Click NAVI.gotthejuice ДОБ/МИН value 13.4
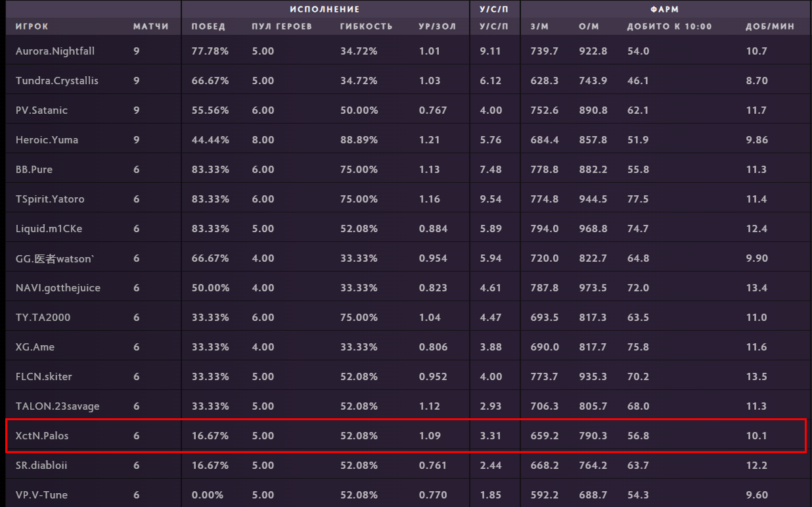 pos(756,287)
